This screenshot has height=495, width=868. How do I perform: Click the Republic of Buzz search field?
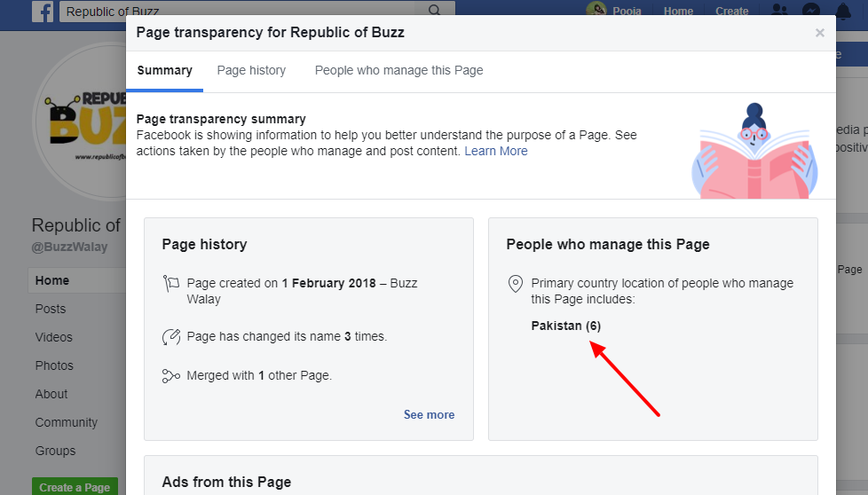(x=240, y=12)
